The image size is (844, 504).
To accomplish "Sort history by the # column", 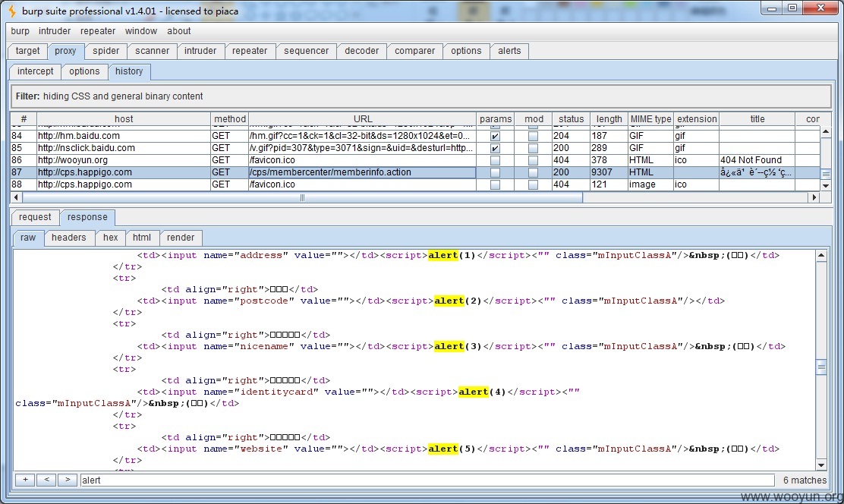I will click(24, 119).
